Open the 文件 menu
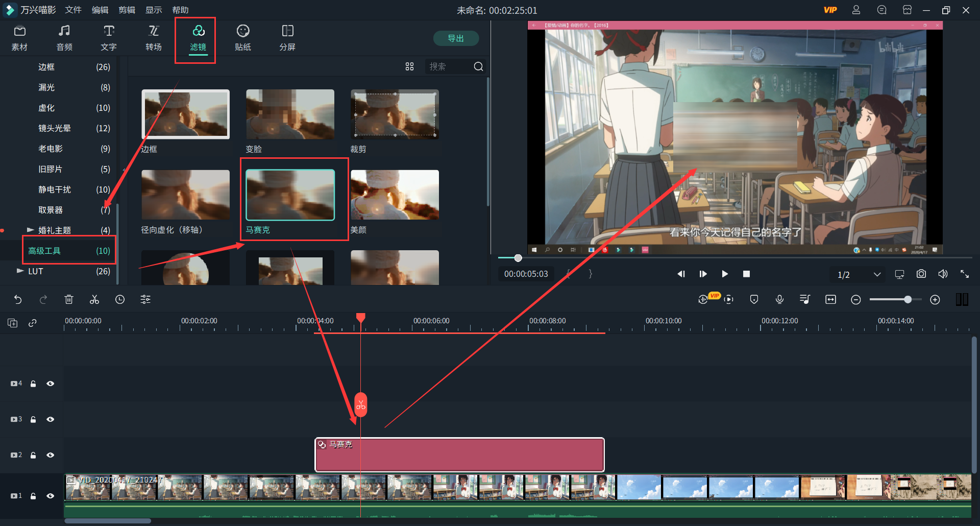 [x=73, y=10]
